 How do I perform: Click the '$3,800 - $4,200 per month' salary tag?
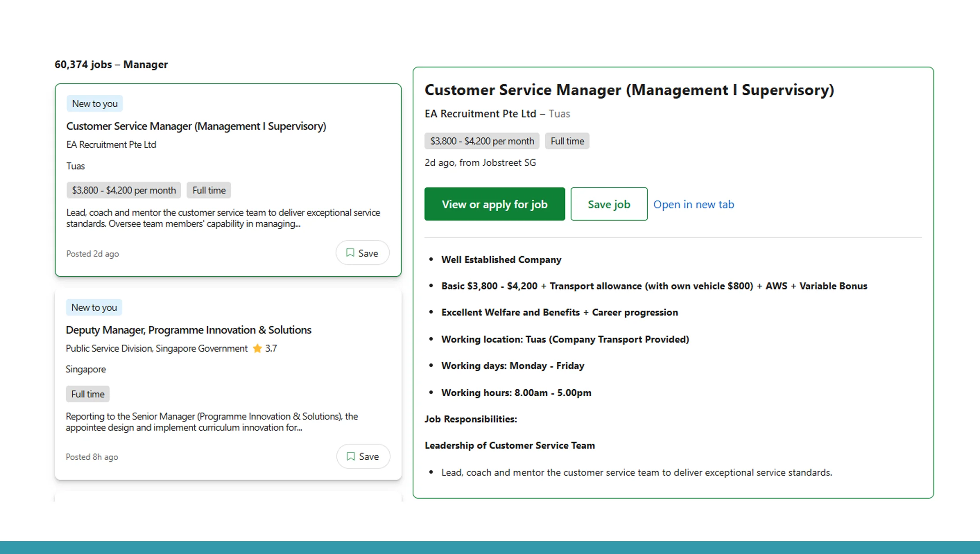(123, 190)
